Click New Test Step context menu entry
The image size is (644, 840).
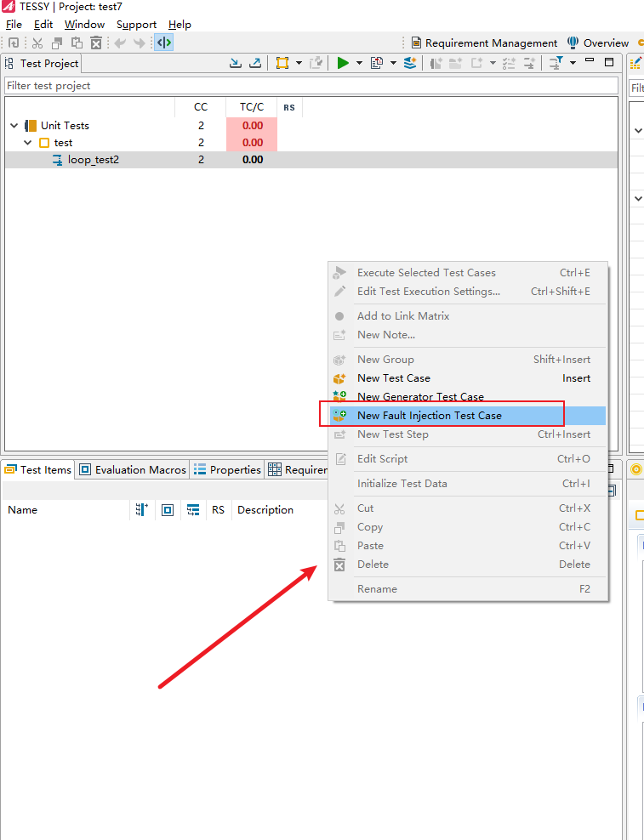[468, 434]
